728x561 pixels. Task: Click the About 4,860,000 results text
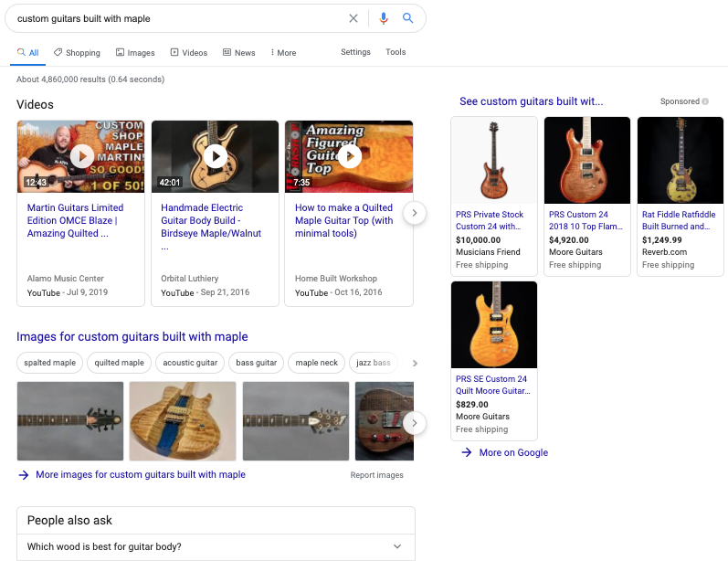point(90,79)
